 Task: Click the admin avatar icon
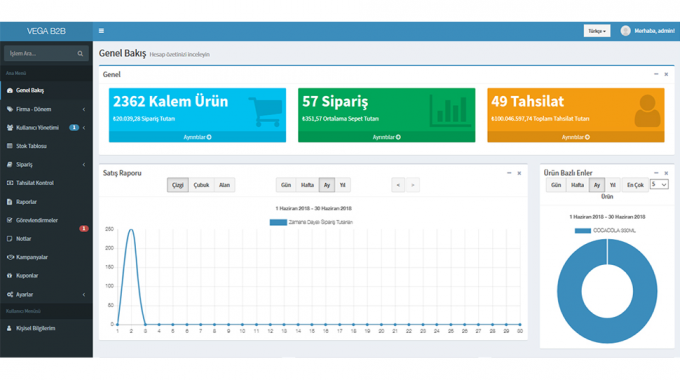pos(625,31)
